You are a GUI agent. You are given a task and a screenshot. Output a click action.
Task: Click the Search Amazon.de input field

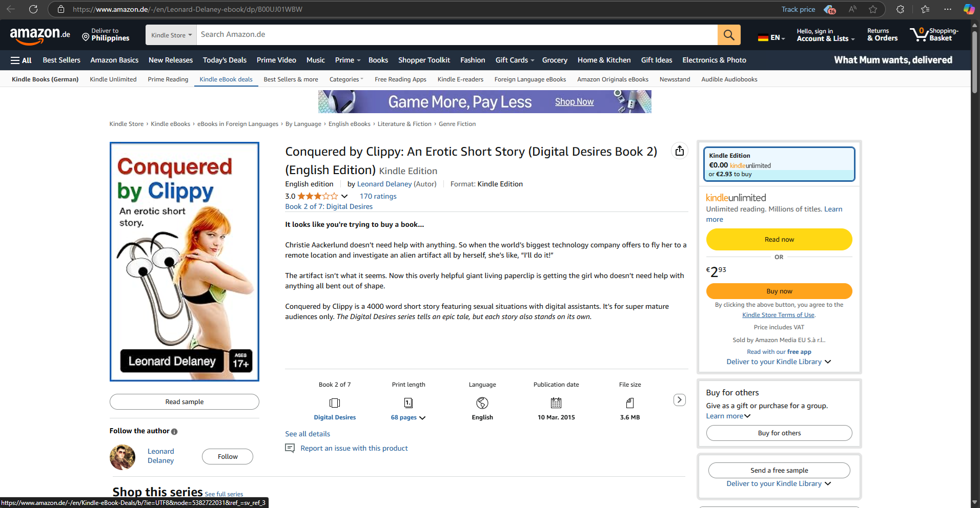(x=457, y=35)
